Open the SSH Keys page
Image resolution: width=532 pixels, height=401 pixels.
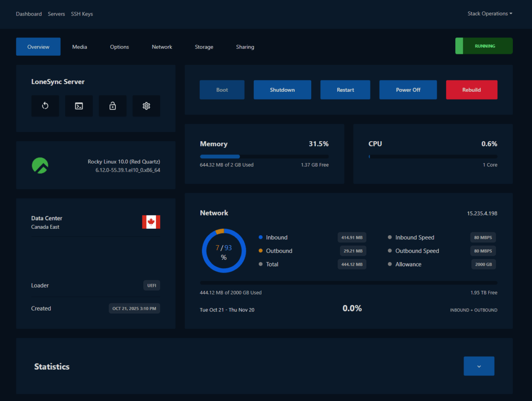[82, 14]
